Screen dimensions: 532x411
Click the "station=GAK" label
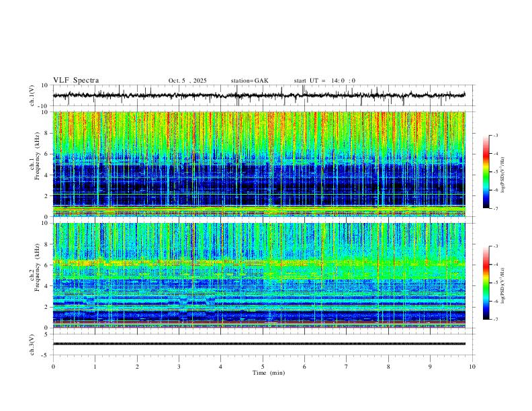pos(249,81)
